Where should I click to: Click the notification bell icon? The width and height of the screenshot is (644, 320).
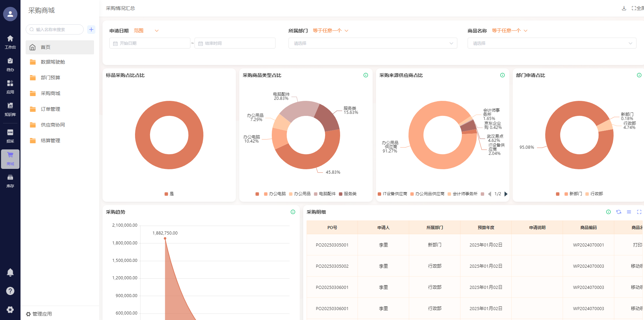click(x=10, y=272)
